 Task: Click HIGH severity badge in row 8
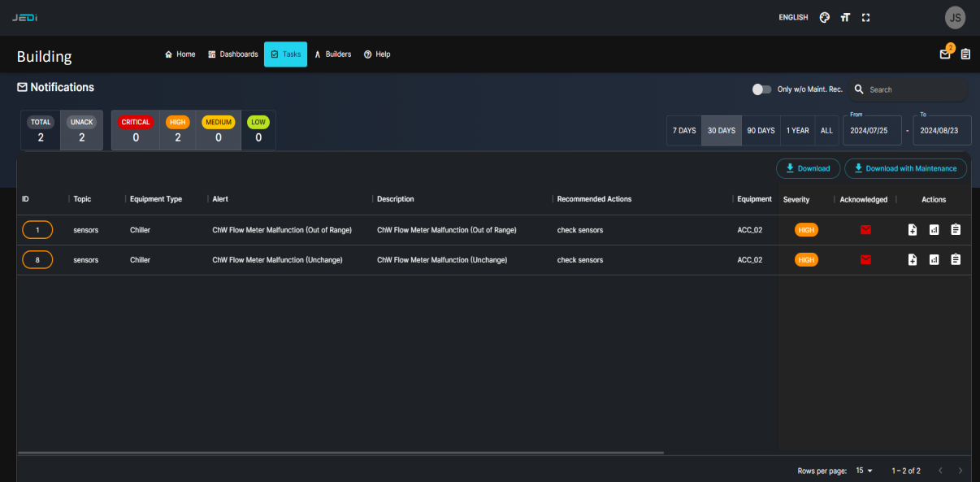click(x=806, y=259)
